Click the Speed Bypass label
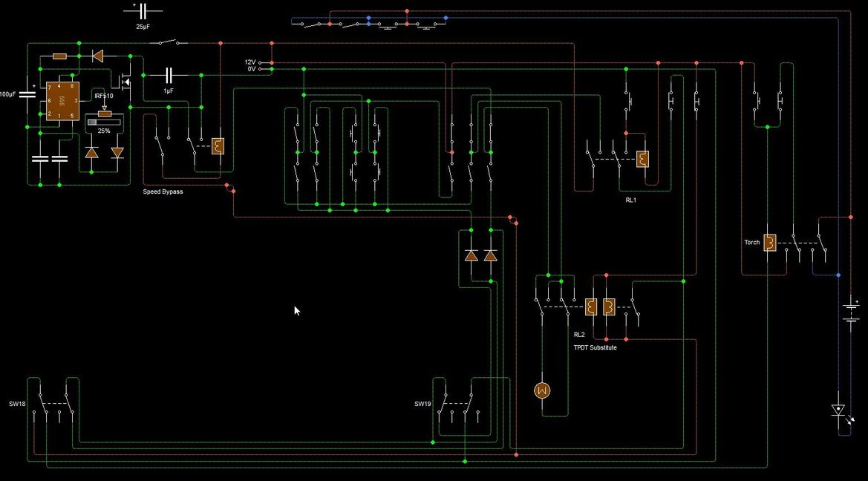 coord(163,192)
